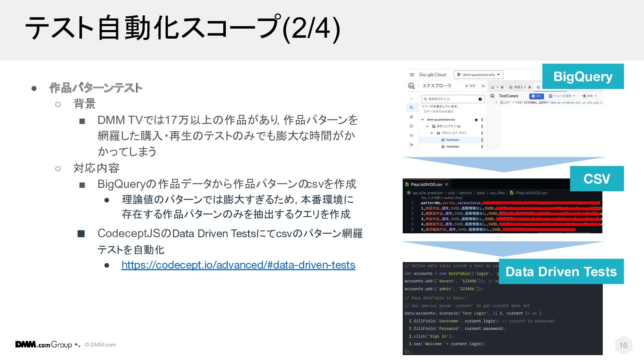Image resolution: width=644 pixels, height=362 pixels.
Task: Select the PlayListSVOD.csv editor tab
Action: coord(426,184)
